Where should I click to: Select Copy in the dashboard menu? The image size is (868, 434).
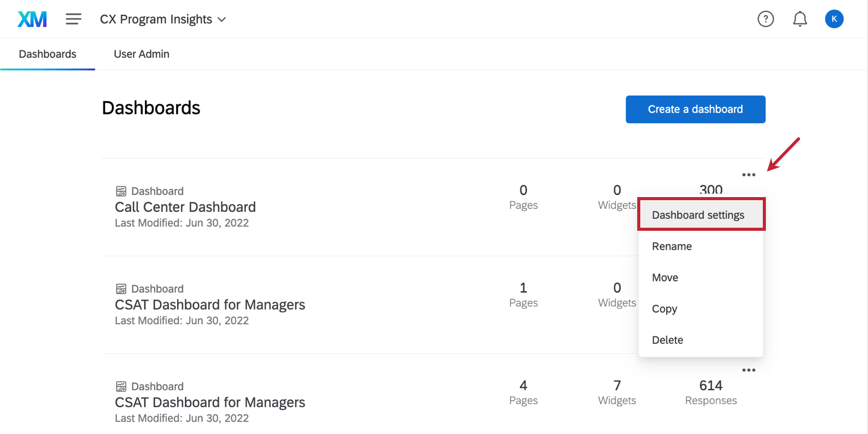[665, 309]
